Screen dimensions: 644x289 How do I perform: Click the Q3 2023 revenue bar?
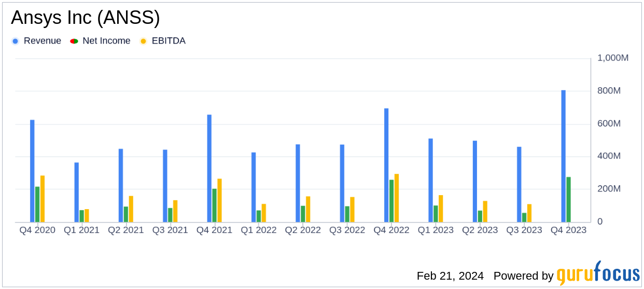[x=519, y=185]
